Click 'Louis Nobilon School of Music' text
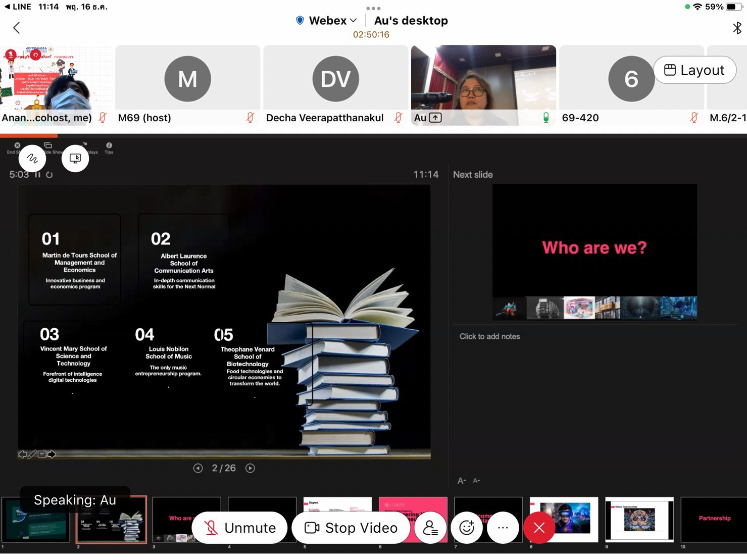 pyautogui.click(x=169, y=352)
